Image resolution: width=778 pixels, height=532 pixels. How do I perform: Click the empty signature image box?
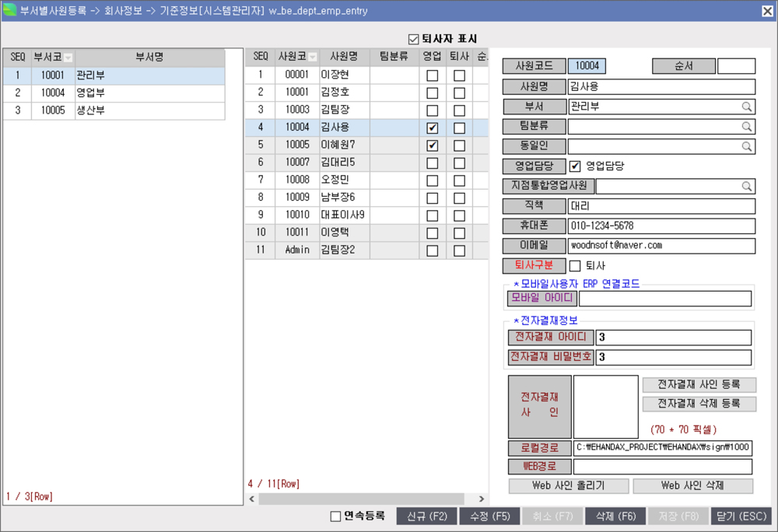point(606,407)
